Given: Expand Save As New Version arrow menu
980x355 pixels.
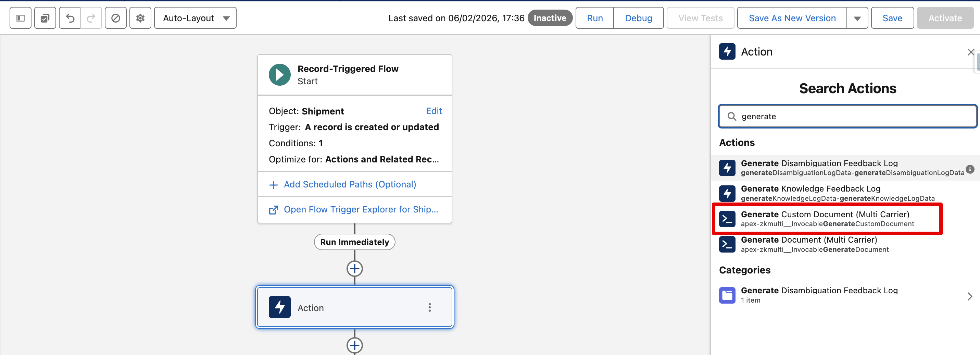Looking at the screenshot, I should click(857, 18).
